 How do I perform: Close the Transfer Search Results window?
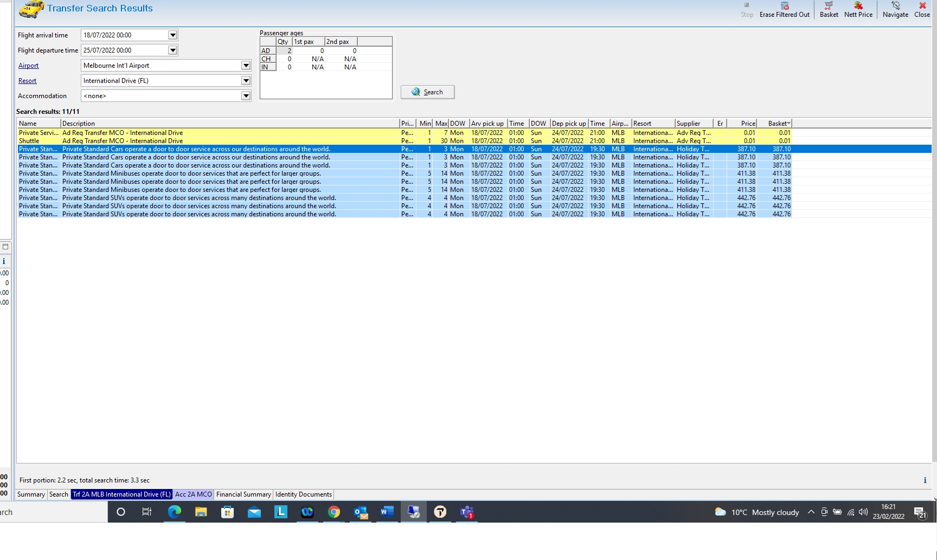(x=922, y=10)
